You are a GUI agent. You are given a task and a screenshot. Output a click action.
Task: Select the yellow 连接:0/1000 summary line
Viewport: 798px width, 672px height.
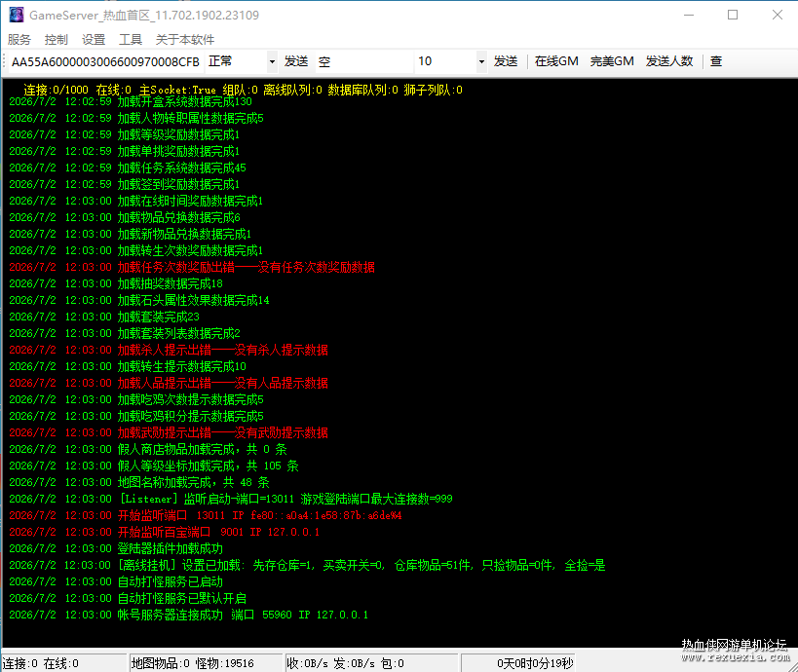pos(243,90)
